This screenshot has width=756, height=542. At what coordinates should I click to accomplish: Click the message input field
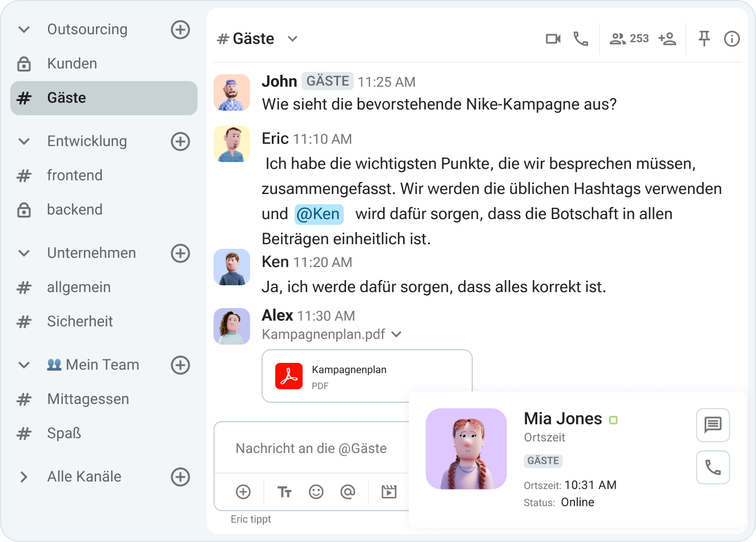click(311, 448)
